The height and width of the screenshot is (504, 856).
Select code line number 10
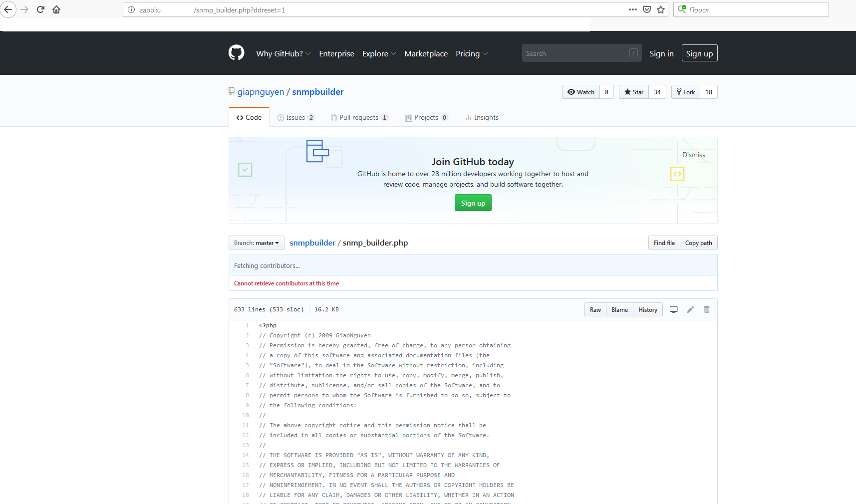[x=246, y=415]
